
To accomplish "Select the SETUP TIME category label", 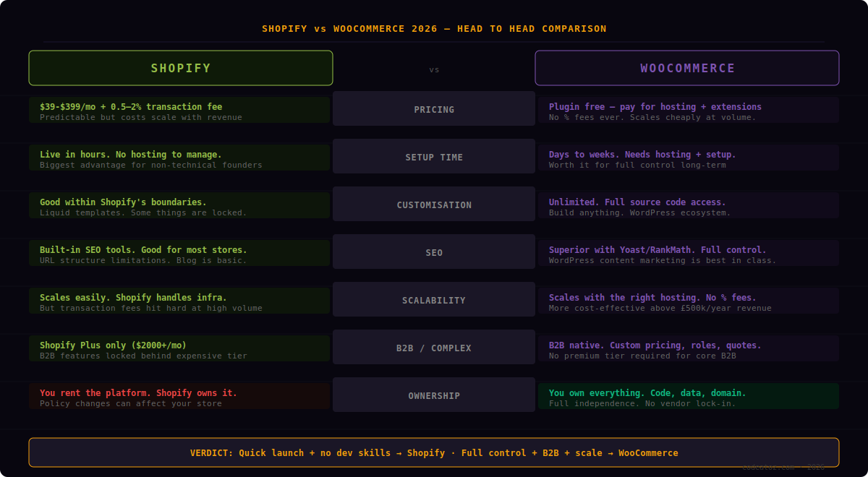I will (434, 158).
